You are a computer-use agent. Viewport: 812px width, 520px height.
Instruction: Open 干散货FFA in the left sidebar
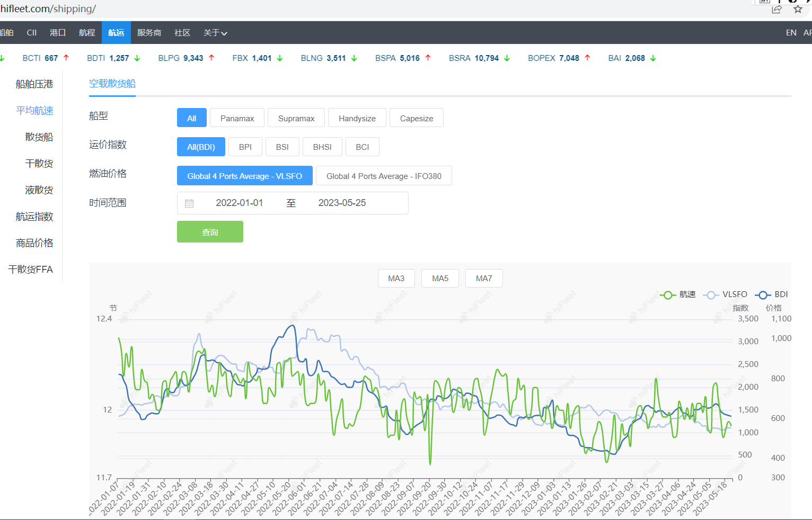pyautogui.click(x=31, y=270)
